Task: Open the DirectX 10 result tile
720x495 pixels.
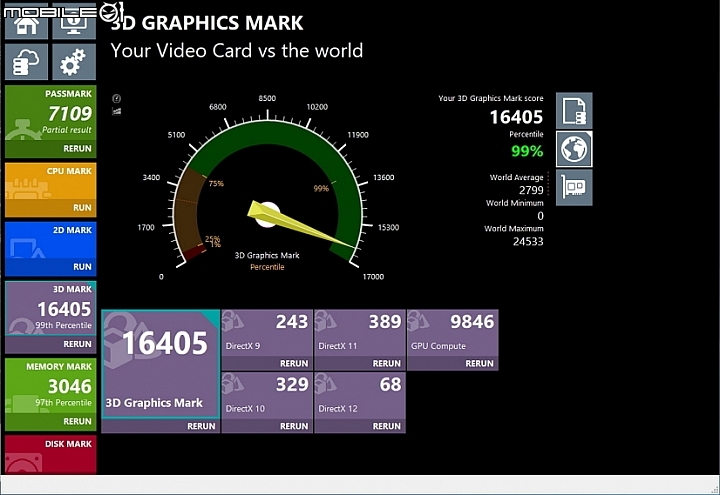Action: (x=267, y=396)
